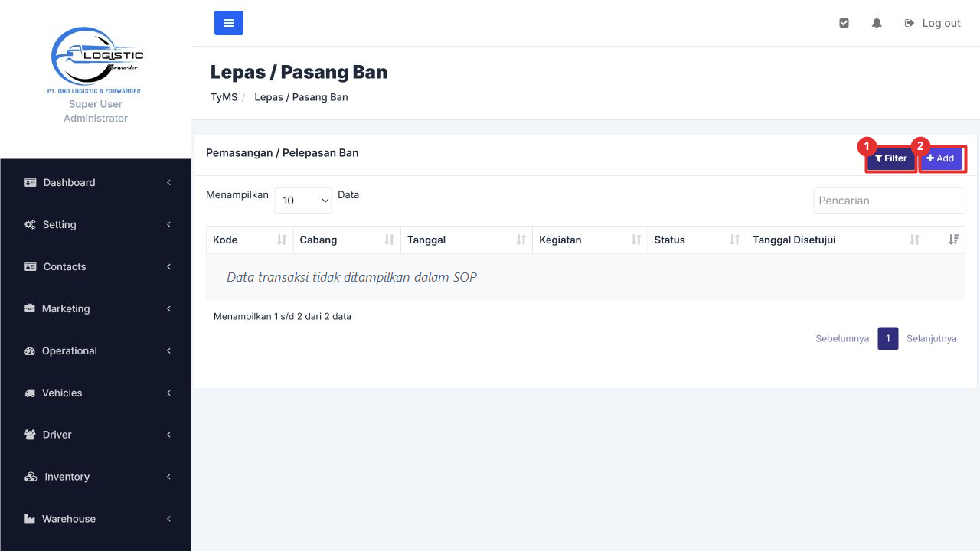
Task: Click the Filter button
Action: (x=891, y=158)
